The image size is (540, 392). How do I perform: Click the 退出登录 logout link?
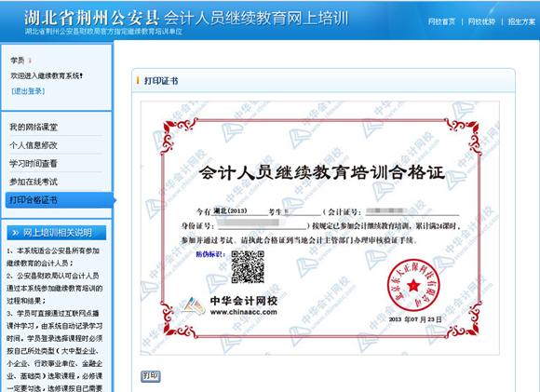point(28,91)
